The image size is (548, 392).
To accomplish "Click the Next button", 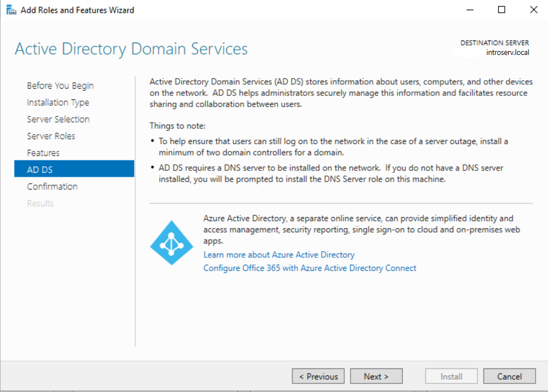I will click(x=376, y=376).
